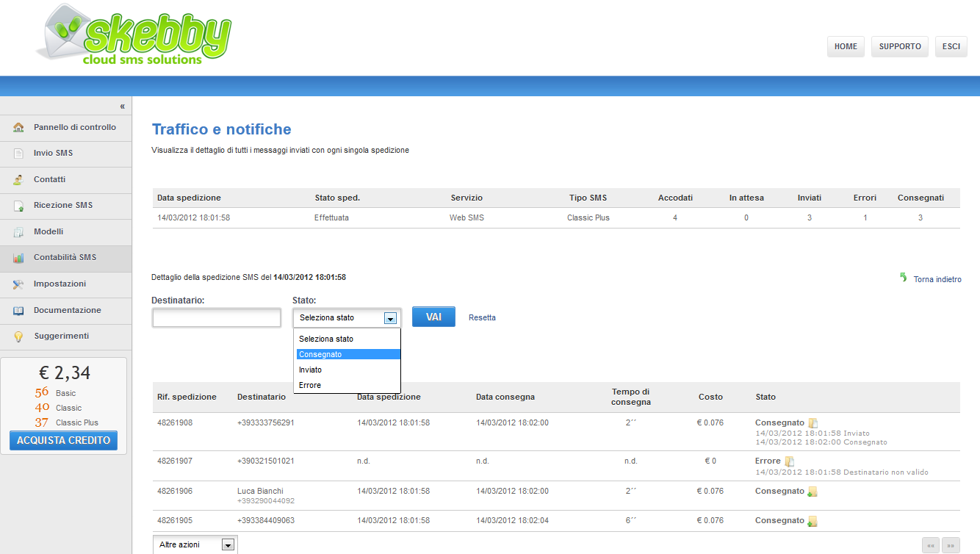
Task: Expand status icon for shipment 48261905
Action: click(813, 521)
